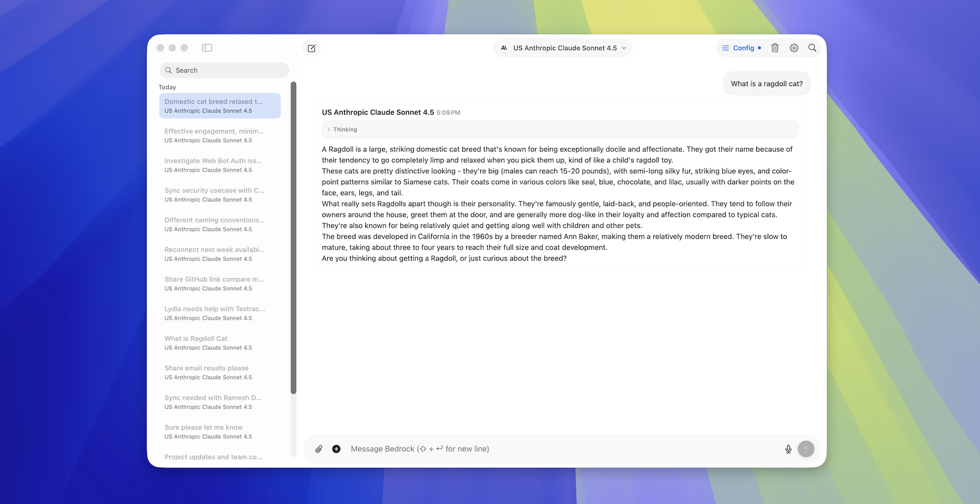Click the sidebar Search field
The image size is (980, 504).
point(224,70)
